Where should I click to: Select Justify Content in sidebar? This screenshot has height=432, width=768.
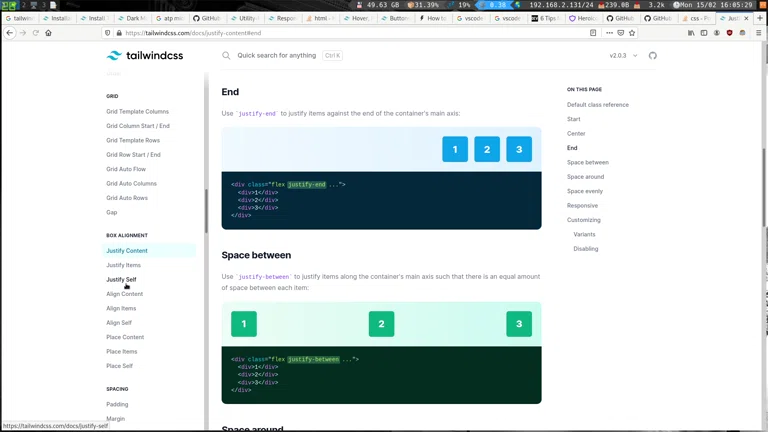point(149,250)
